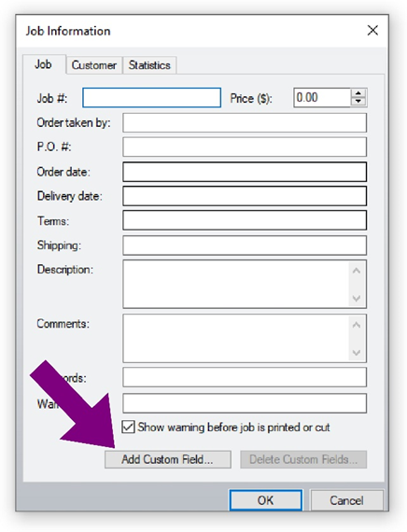This screenshot has width=407, height=532.
Task: Click the Description box scroll down arrow
Action: (357, 299)
